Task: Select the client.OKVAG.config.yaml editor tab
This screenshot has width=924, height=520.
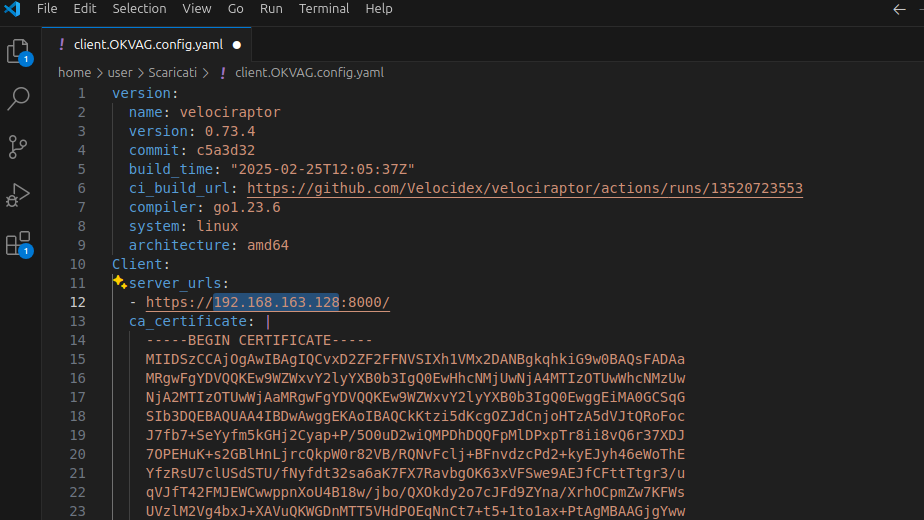Action: [147, 45]
